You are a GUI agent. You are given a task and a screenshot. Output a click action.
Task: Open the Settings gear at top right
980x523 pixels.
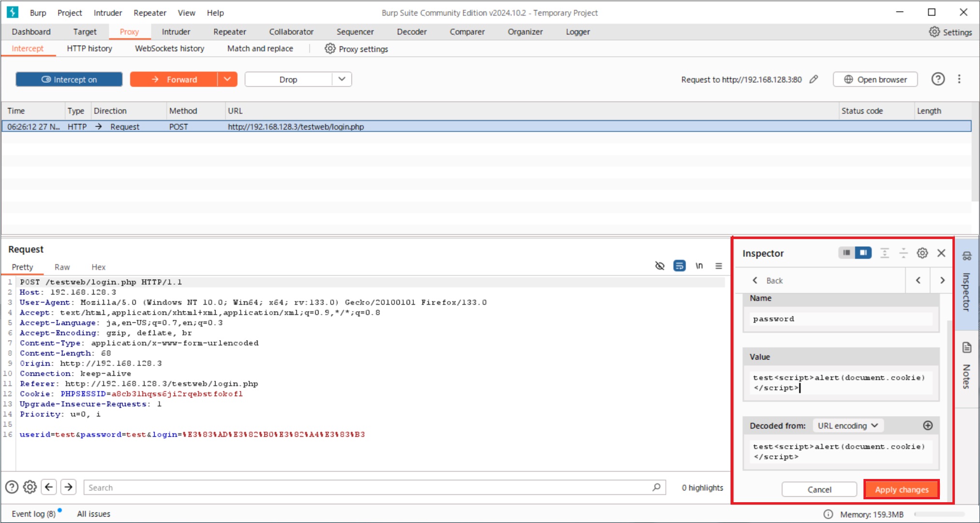[x=950, y=32]
